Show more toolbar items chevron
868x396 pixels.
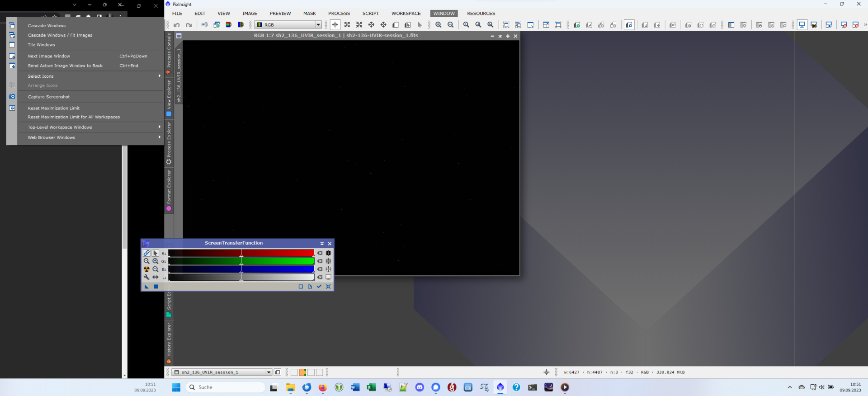click(865, 25)
